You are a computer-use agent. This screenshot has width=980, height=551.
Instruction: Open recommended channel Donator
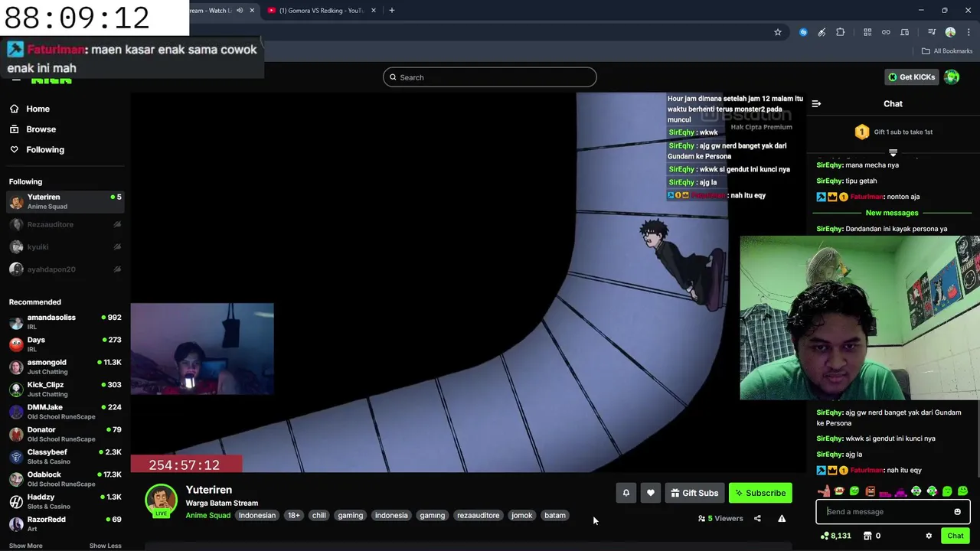tap(65, 434)
